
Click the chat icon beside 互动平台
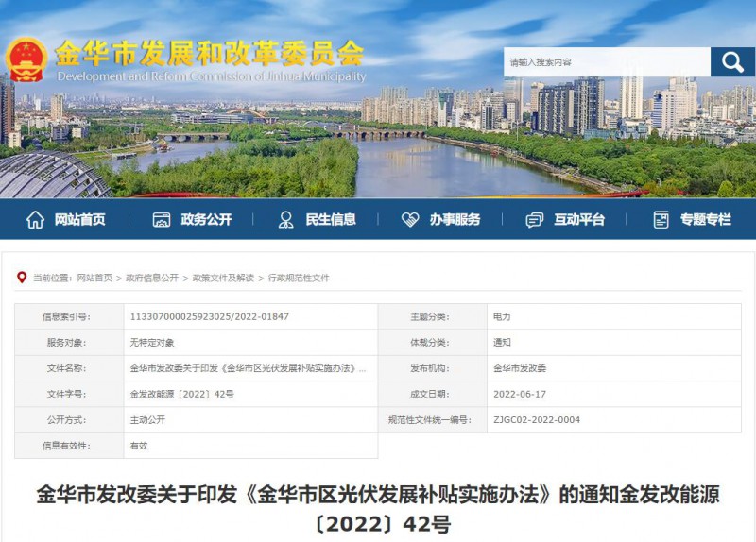pos(535,219)
